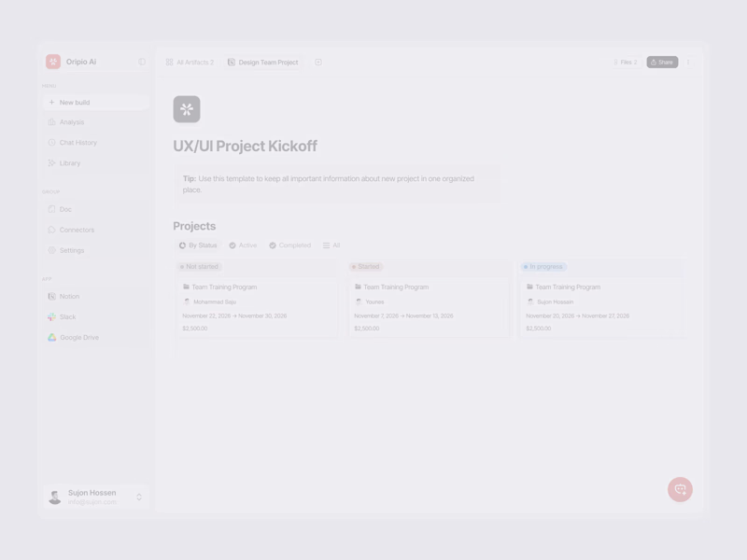Click the assignee Mohammad Saju

(209, 301)
